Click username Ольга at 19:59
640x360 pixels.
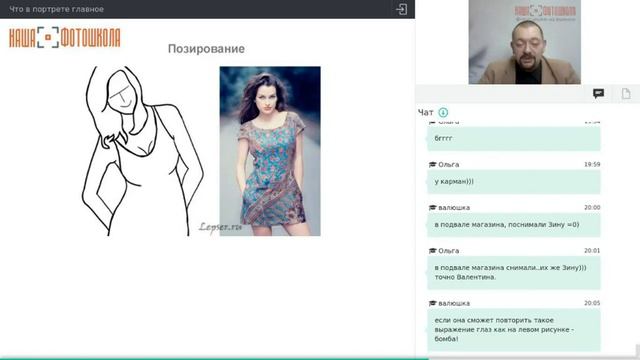[449, 164]
